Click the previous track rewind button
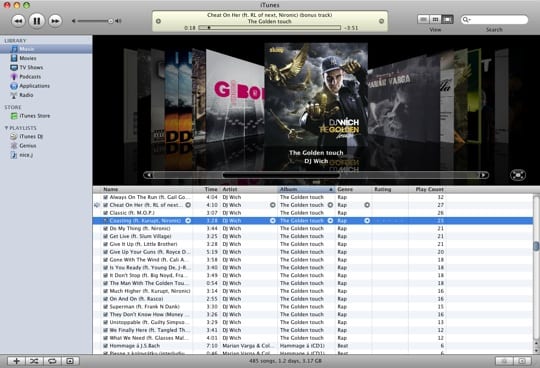 pos(19,21)
